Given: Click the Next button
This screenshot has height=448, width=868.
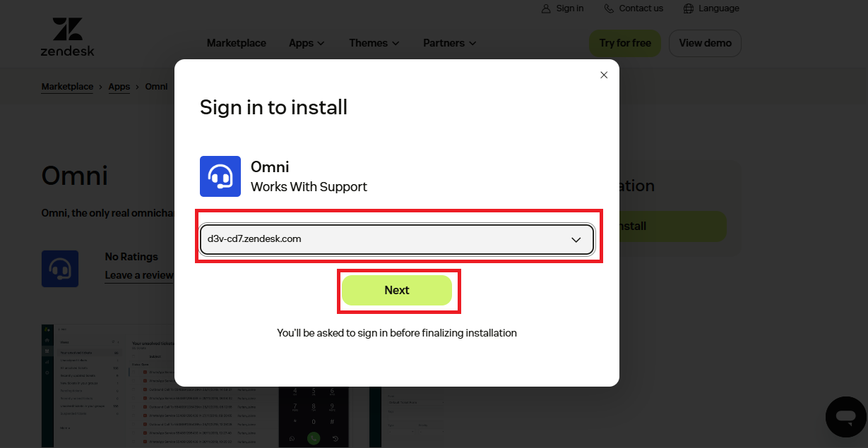Looking at the screenshot, I should click(397, 290).
